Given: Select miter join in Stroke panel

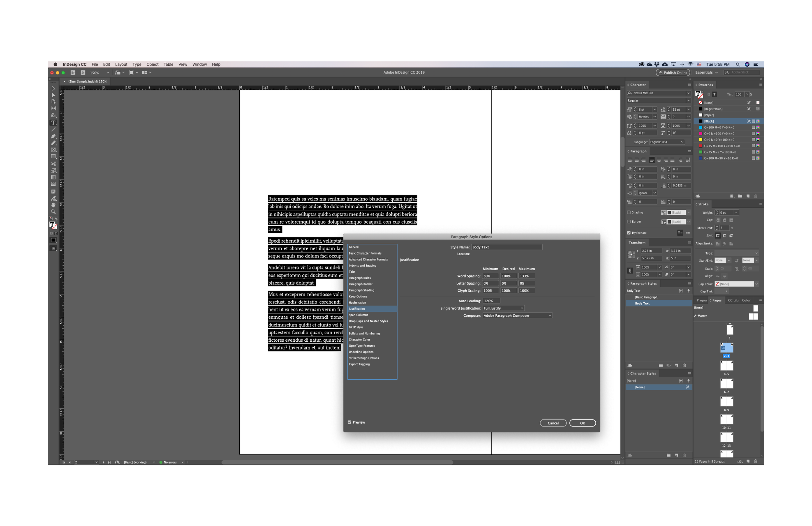Looking at the screenshot, I should (x=718, y=235).
